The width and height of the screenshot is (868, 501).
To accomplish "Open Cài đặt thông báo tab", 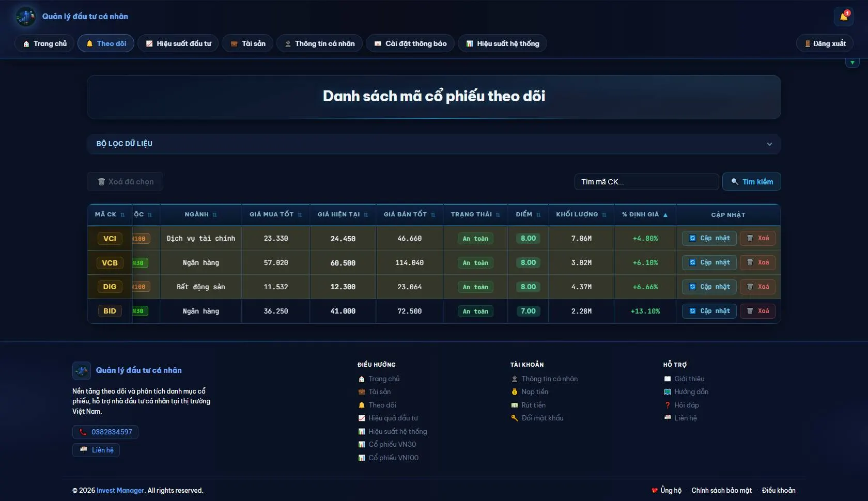I will [410, 43].
